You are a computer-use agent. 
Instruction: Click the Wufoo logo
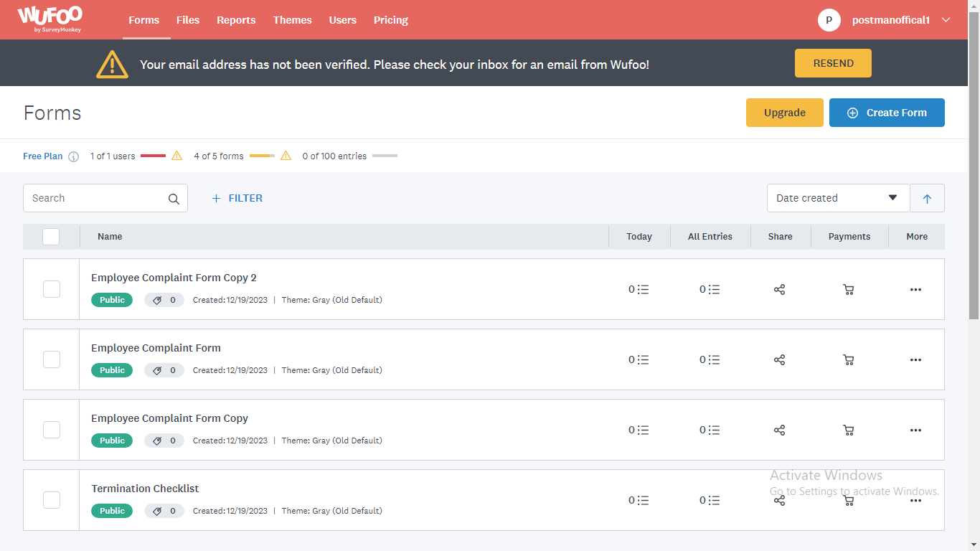tap(50, 19)
